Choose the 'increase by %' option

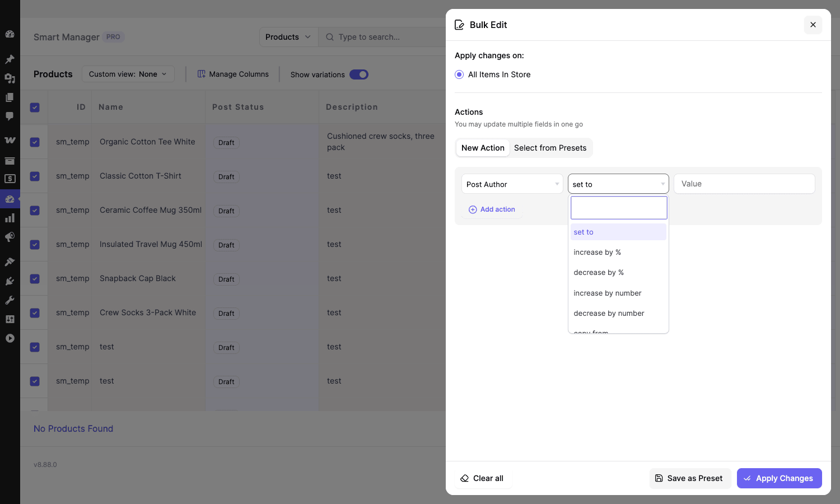pos(618,252)
